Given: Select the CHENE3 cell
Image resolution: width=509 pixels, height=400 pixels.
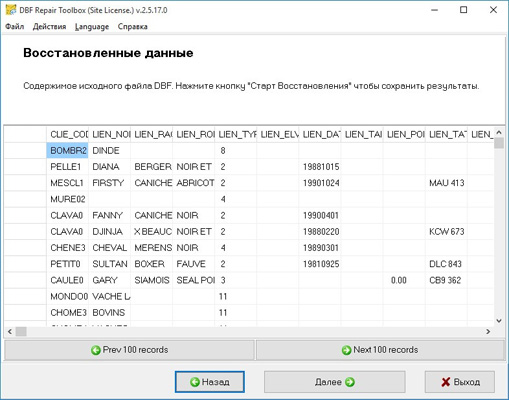Looking at the screenshot, I should click(67, 248).
